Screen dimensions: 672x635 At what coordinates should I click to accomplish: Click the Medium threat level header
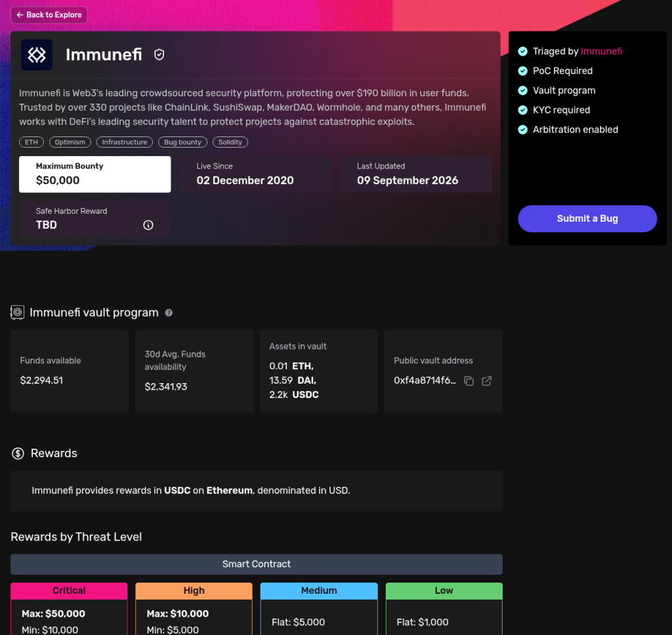pos(319,590)
